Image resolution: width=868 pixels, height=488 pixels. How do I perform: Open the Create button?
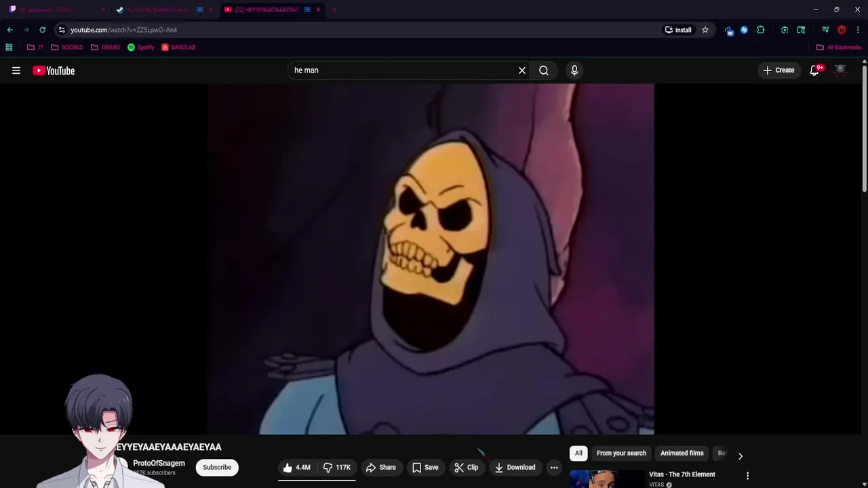(x=778, y=70)
